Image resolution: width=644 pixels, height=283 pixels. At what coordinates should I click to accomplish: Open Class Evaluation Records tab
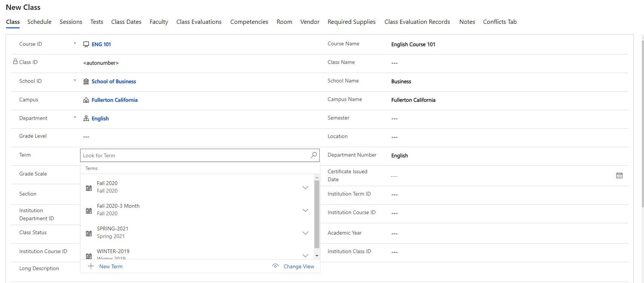[x=417, y=22]
